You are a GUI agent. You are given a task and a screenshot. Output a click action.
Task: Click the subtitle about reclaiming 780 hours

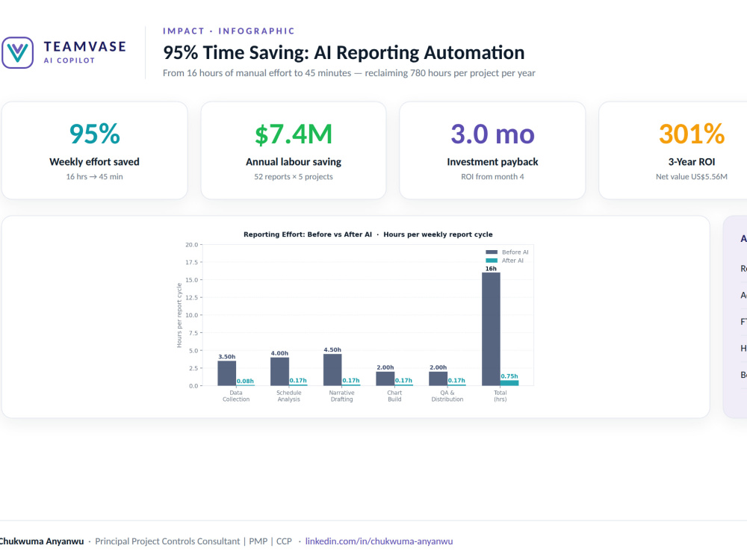pyautogui.click(x=349, y=73)
